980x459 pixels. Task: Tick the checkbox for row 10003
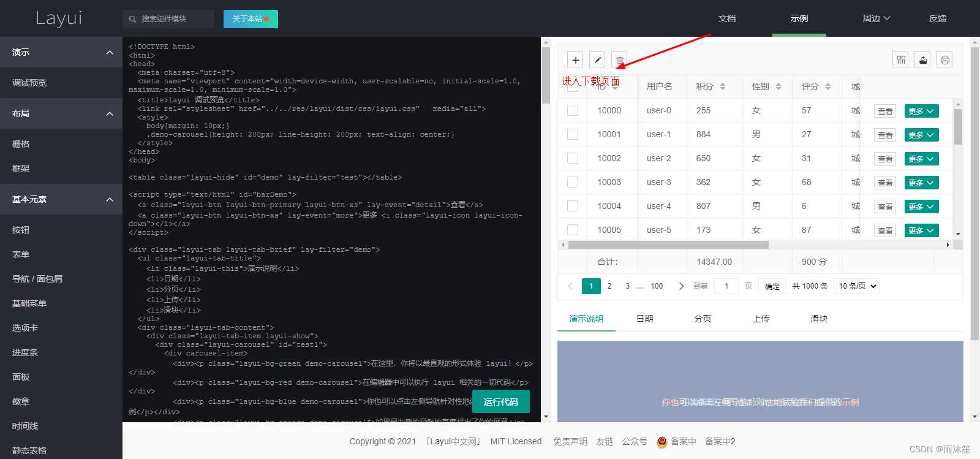coord(573,182)
